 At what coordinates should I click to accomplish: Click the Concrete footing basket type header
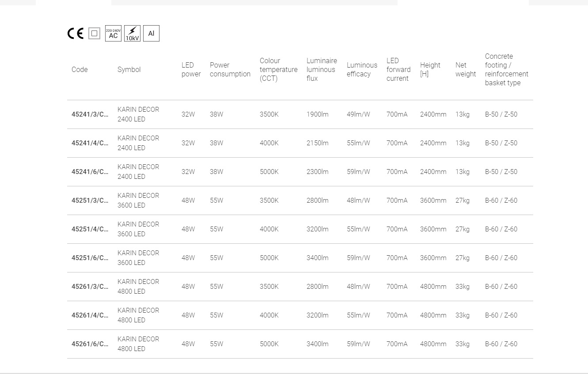506,70
